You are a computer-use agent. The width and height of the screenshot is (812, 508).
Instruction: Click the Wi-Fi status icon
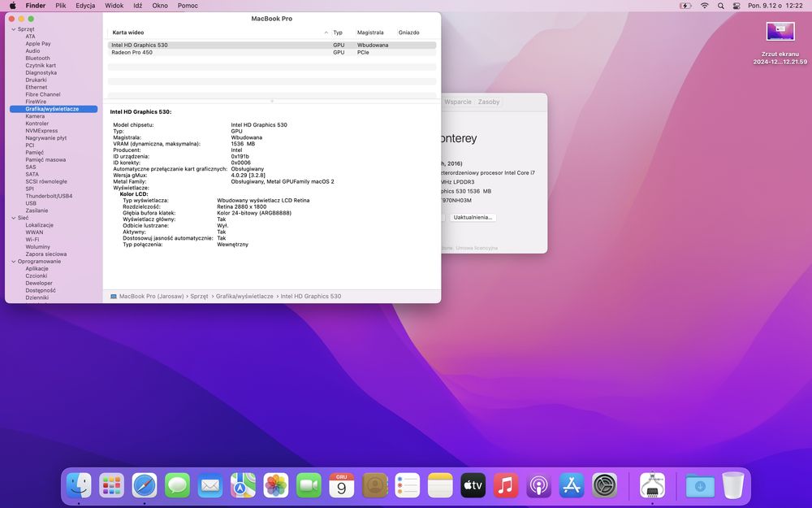pos(704,6)
